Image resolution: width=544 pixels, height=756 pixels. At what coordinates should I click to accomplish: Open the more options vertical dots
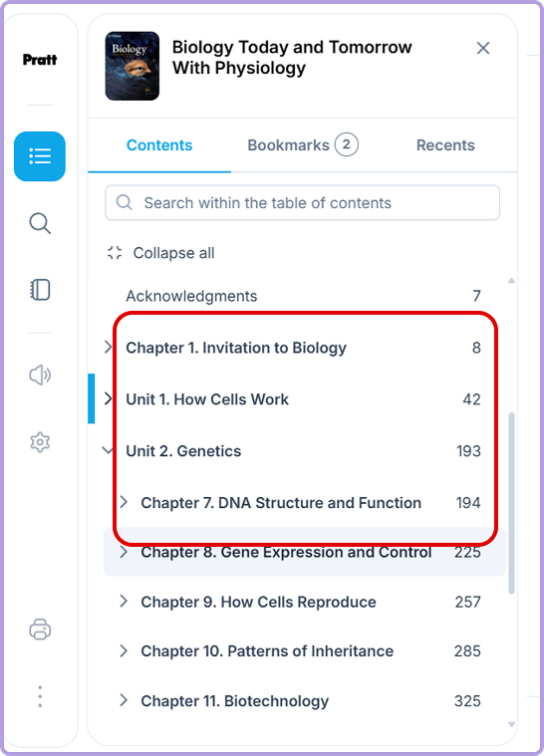pos(40,696)
